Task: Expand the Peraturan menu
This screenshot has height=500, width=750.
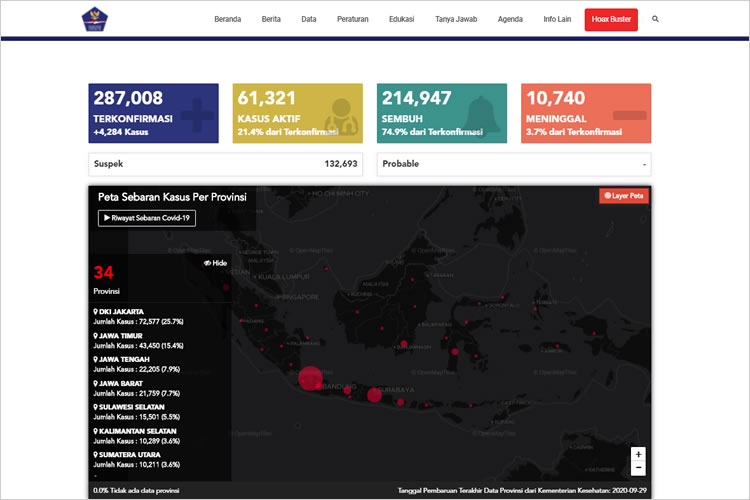Action: [353, 19]
